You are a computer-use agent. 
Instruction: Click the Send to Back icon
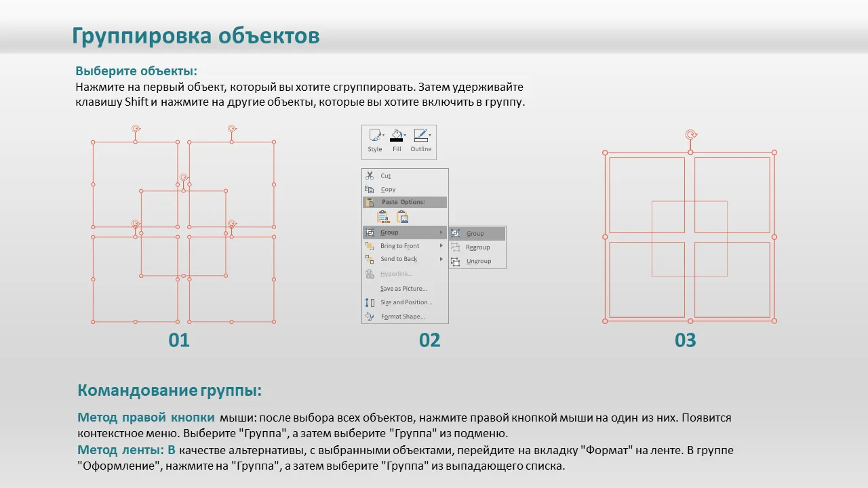pyautogui.click(x=370, y=259)
